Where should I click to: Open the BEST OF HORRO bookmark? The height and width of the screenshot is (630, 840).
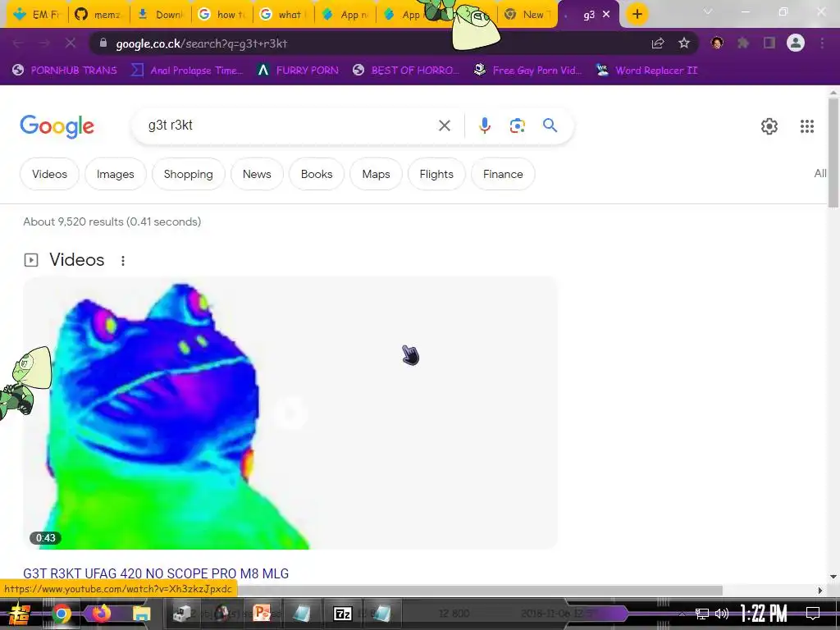click(406, 71)
